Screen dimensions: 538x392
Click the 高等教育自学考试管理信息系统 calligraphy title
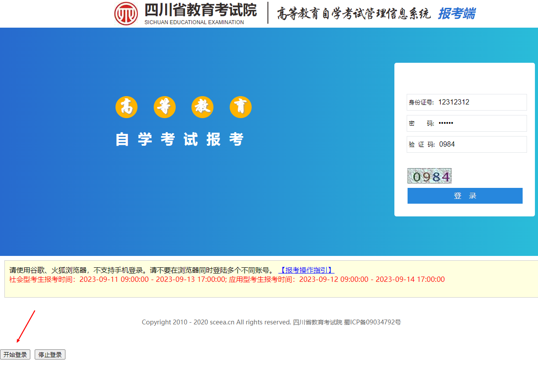click(x=354, y=14)
